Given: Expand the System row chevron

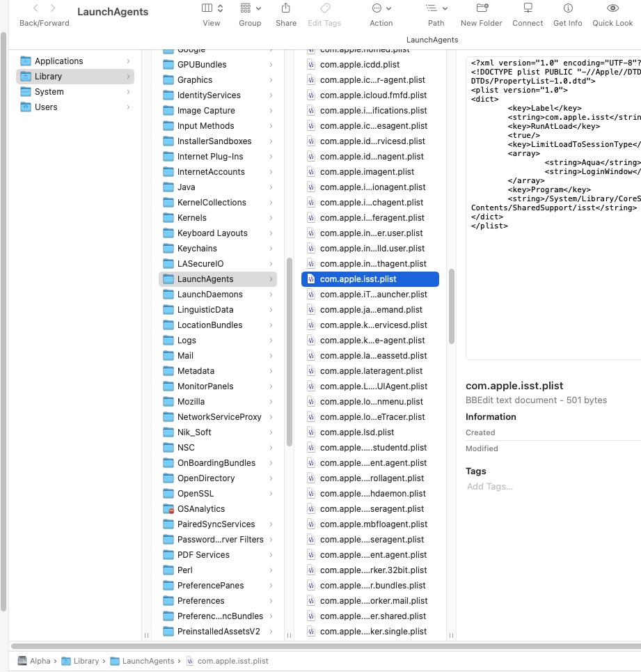Looking at the screenshot, I should (x=128, y=92).
